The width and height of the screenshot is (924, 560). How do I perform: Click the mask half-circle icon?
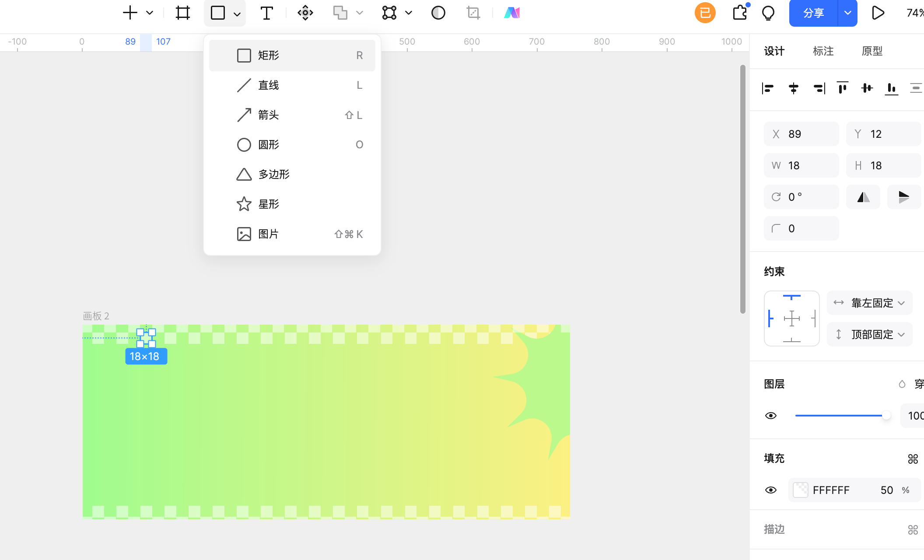438,13
